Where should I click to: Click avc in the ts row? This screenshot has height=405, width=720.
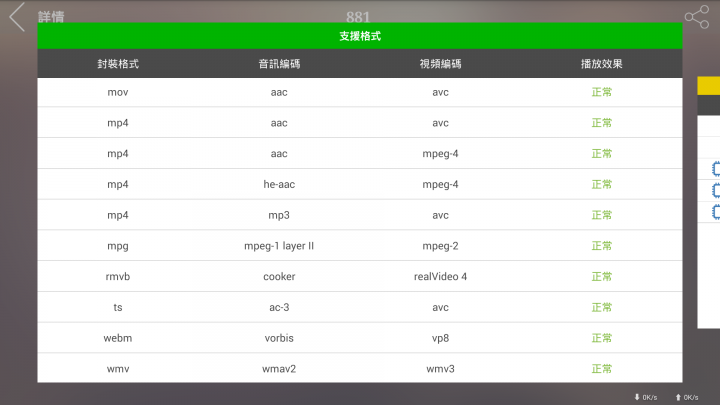440,308
